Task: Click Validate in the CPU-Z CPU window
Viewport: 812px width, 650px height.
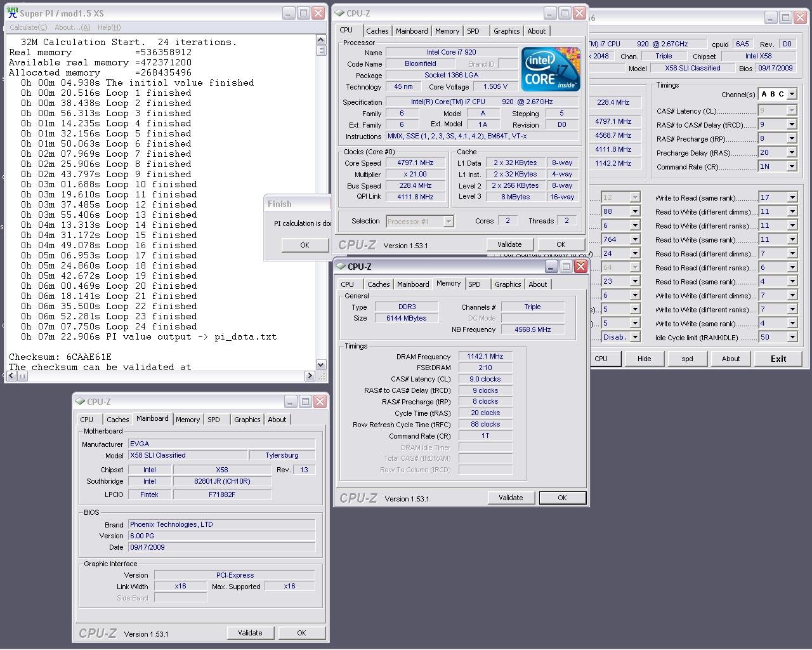Action: coord(509,244)
